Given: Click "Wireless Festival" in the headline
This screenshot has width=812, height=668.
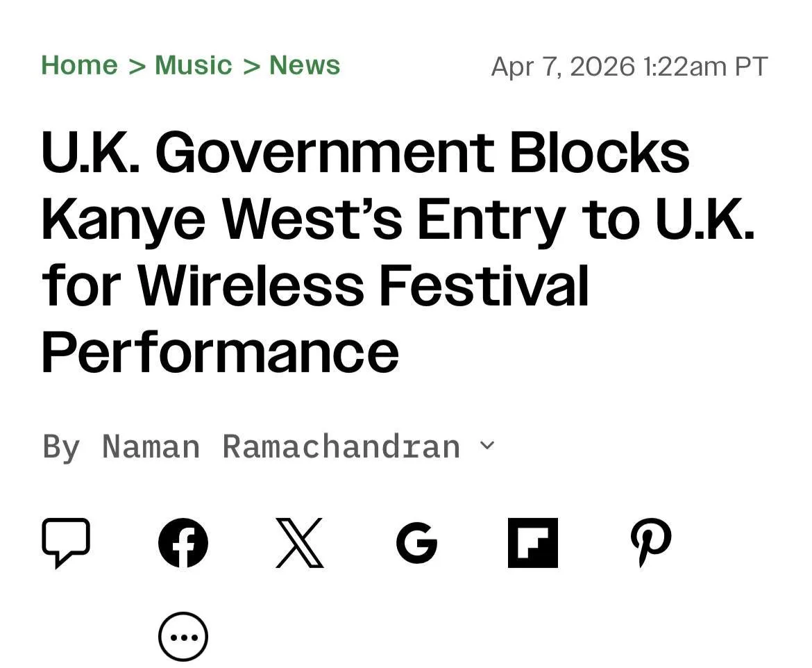Looking at the screenshot, I should 363,285.
